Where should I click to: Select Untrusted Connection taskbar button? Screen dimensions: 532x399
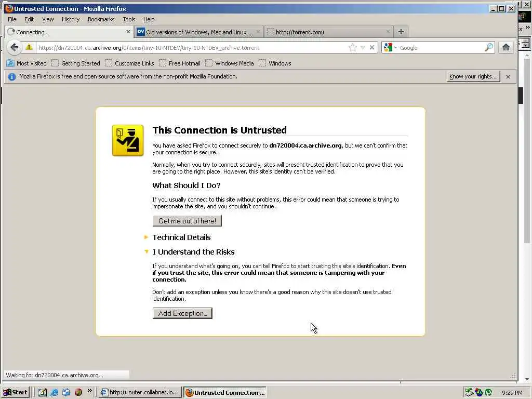click(225, 392)
